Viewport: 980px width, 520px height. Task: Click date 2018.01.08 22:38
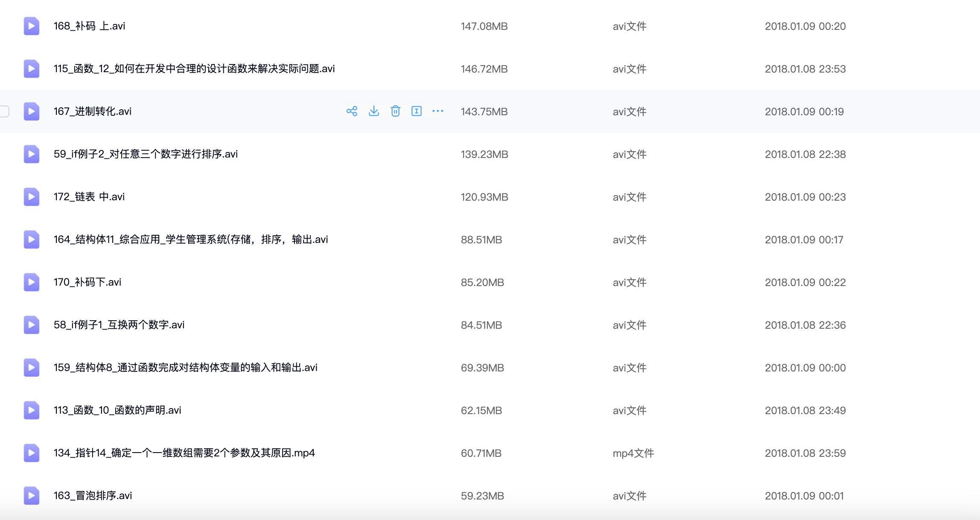tap(805, 155)
